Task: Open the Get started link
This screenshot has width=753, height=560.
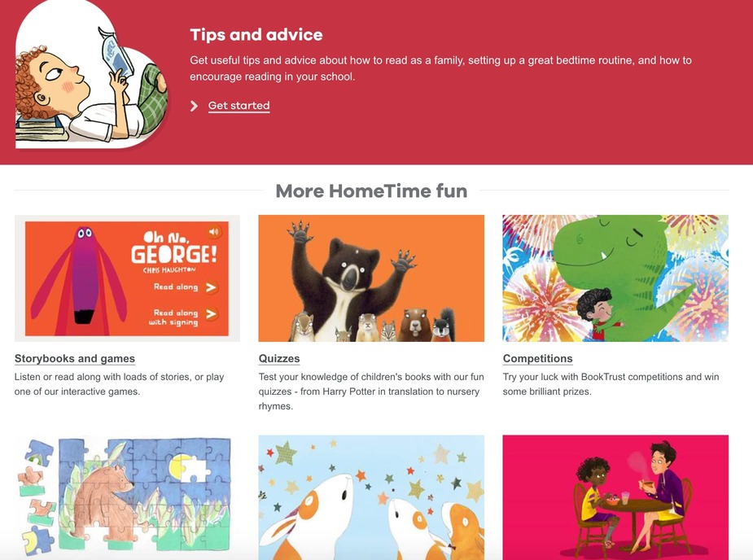Action: (239, 106)
